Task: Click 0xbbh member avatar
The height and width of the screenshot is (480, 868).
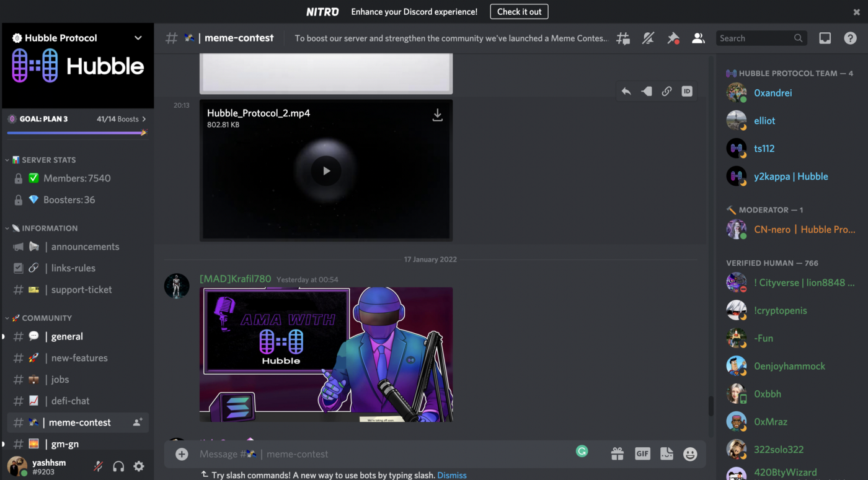Action: coord(737,394)
